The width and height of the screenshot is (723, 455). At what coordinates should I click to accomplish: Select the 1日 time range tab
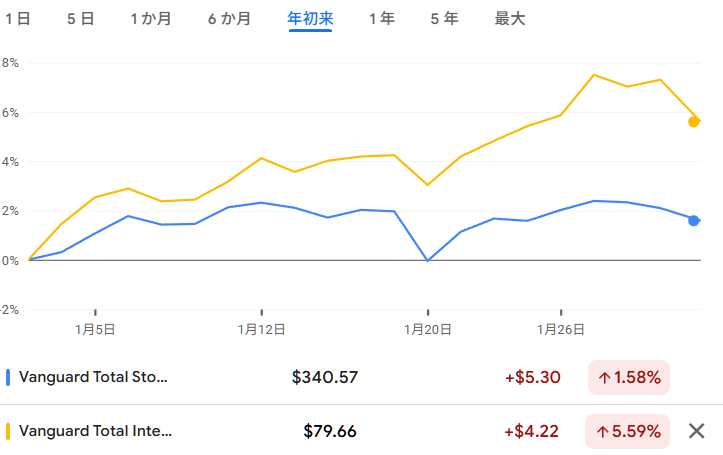[18, 19]
